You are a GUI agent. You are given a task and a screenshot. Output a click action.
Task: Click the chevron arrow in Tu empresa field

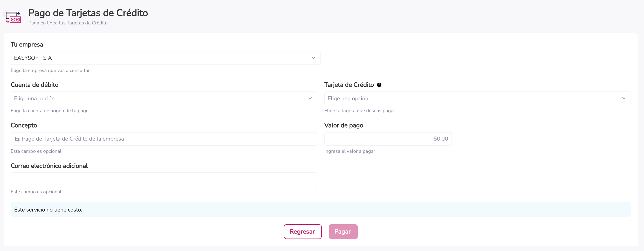[313, 58]
